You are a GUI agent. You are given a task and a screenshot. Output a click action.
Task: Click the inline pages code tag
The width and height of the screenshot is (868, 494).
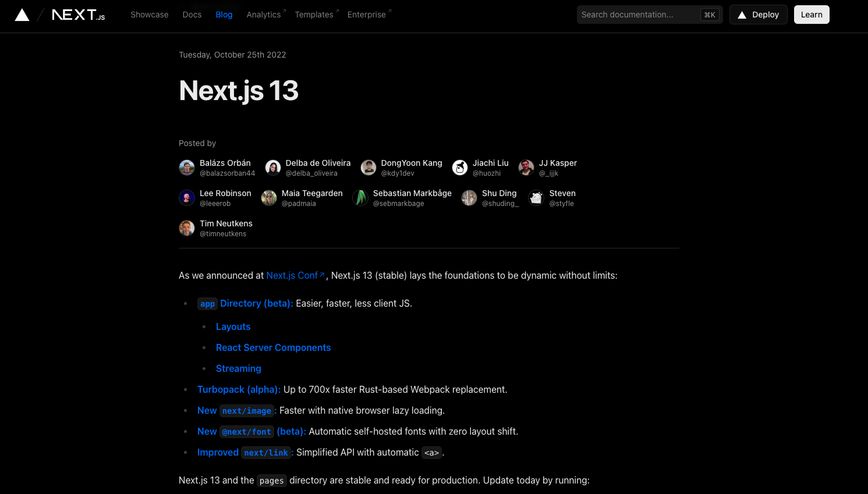tap(271, 481)
